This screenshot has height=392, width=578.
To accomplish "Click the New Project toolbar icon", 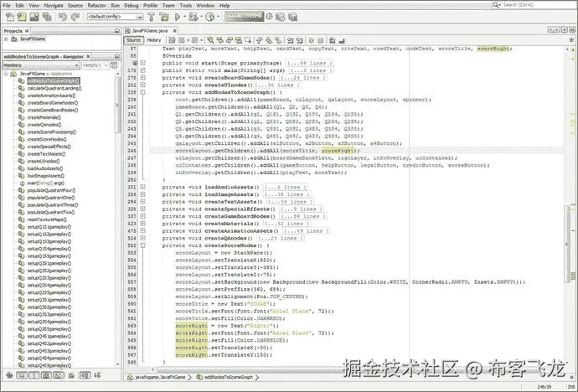I will tap(22, 17).
